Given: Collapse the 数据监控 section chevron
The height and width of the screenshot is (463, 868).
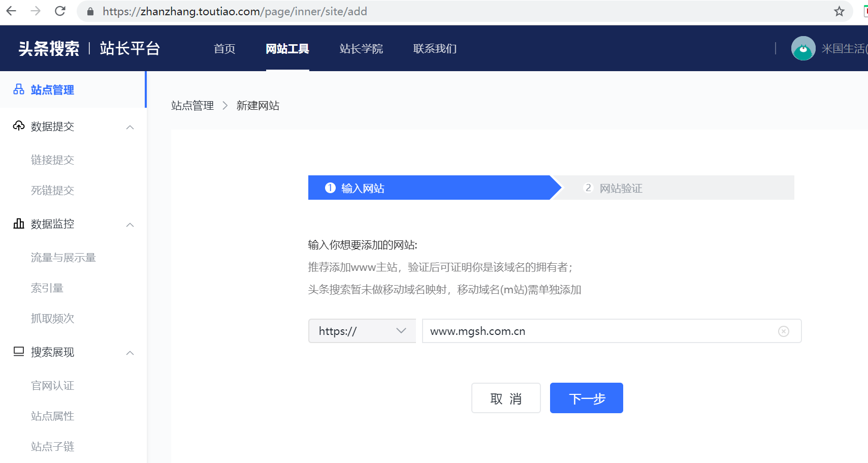Looking at the screenshot, I should [x=130, y=225].
